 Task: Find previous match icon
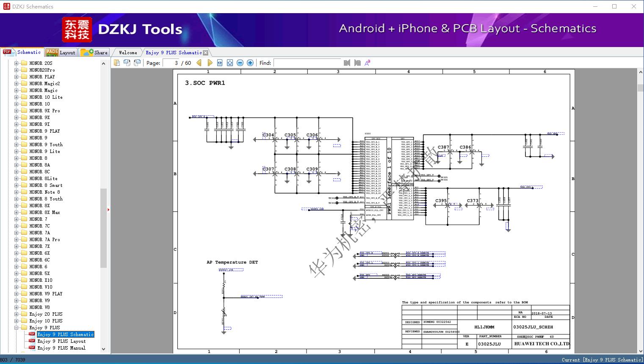point(347,63)
